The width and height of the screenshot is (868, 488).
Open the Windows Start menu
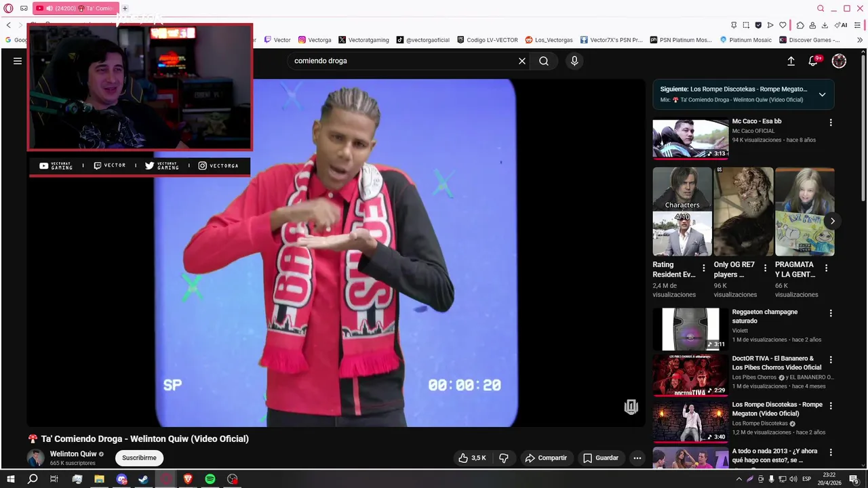10,479
